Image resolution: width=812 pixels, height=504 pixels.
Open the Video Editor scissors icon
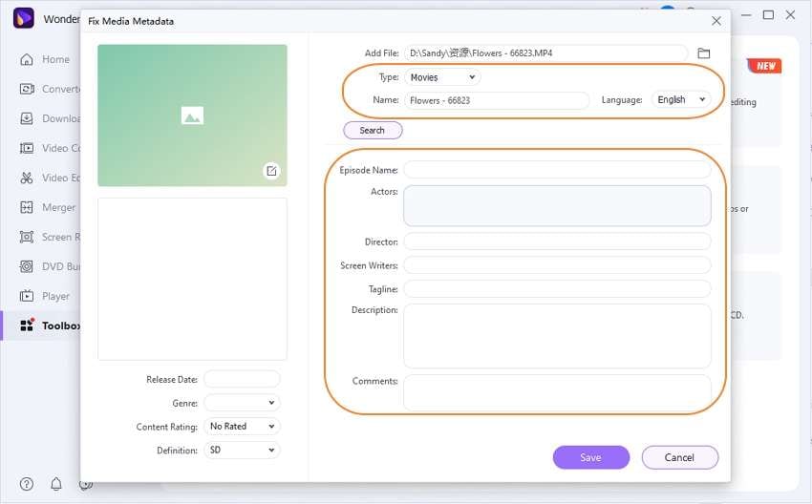(27, 178)
